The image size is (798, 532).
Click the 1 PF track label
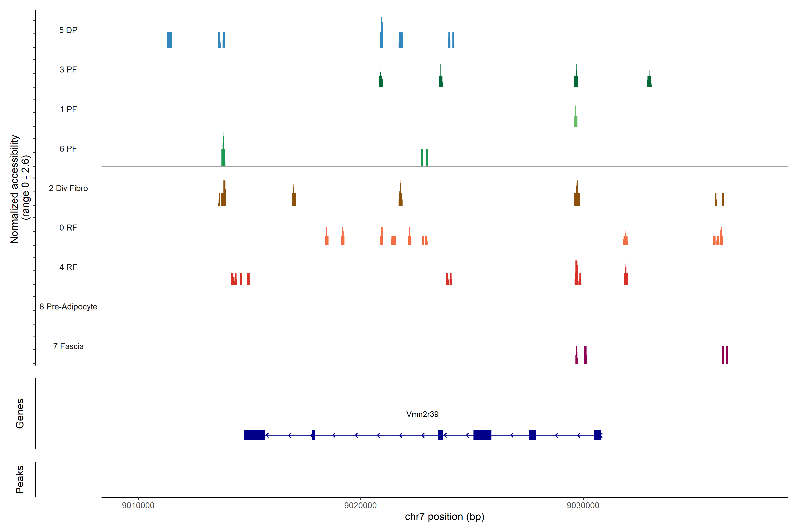(x=68, y=109)
